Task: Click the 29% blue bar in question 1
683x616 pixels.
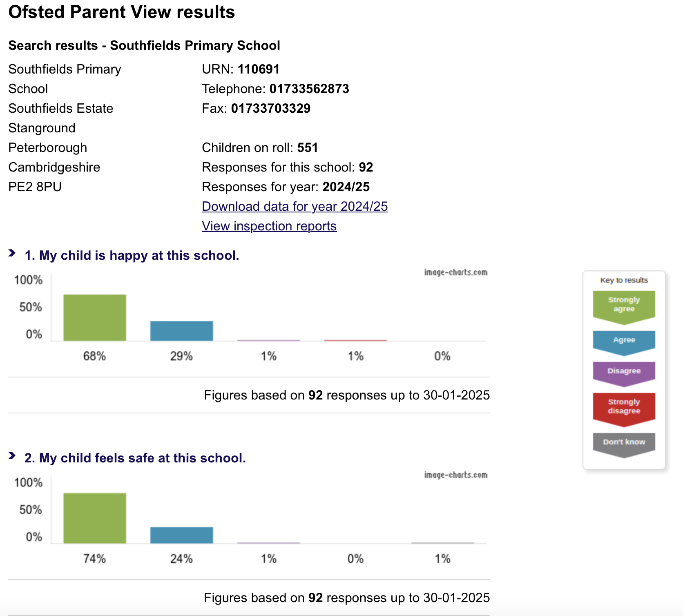Action: coord(182,331)
